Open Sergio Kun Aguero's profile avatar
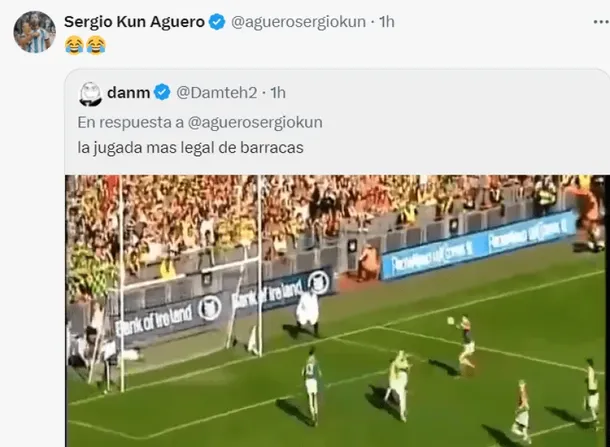Image resolution: width=610 pixels, height=447 pixels. click(x=35, y=32)
